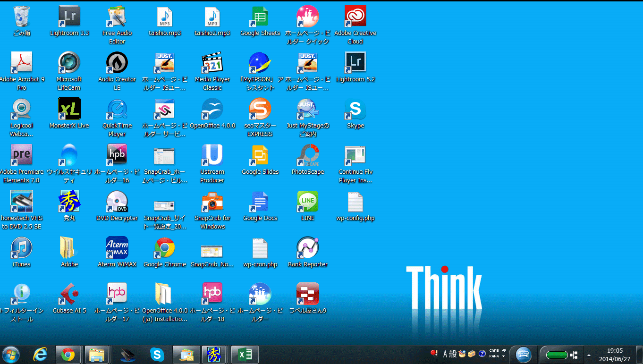The height and width of the screenshot is (364, 643).
Task: Open ホームページ・ビルダー クイック shortcut
Action: pos(308,25)
